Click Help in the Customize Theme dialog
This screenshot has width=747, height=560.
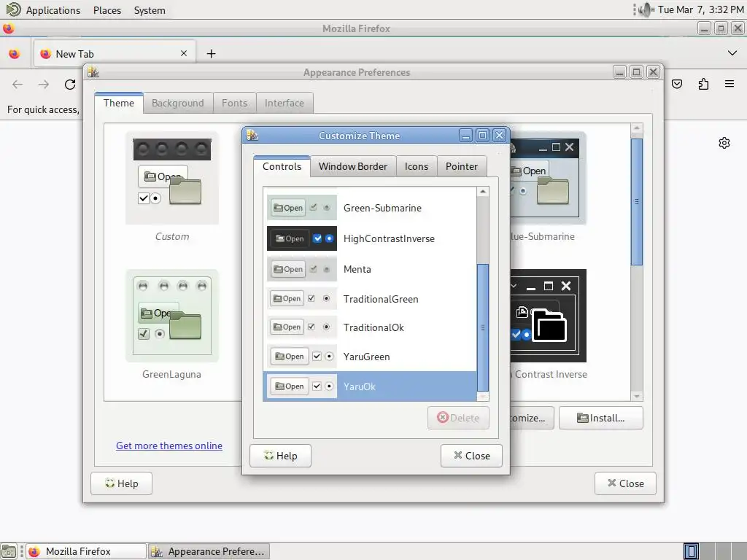(x=281, y=456)
